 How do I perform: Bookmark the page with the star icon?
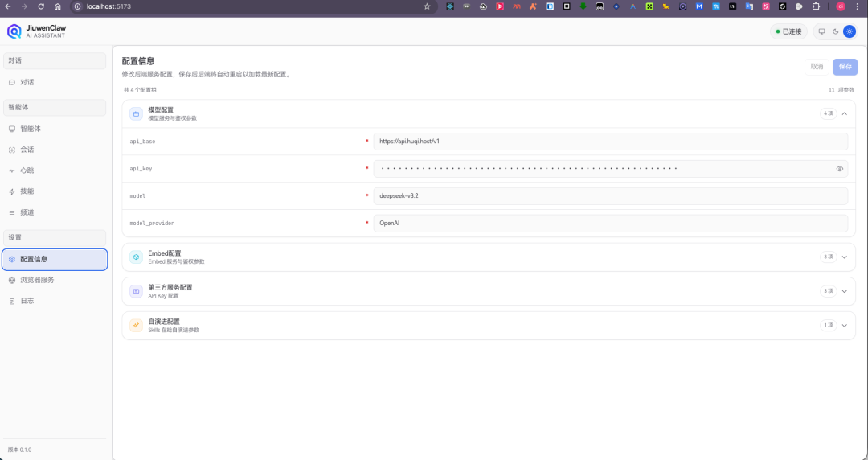click(427, 6)
